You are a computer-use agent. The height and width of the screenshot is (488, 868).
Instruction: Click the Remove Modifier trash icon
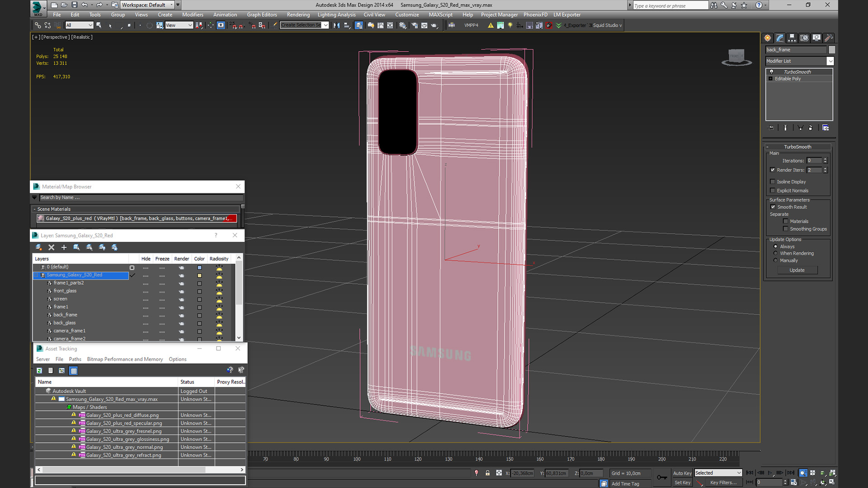click(811, 128)
